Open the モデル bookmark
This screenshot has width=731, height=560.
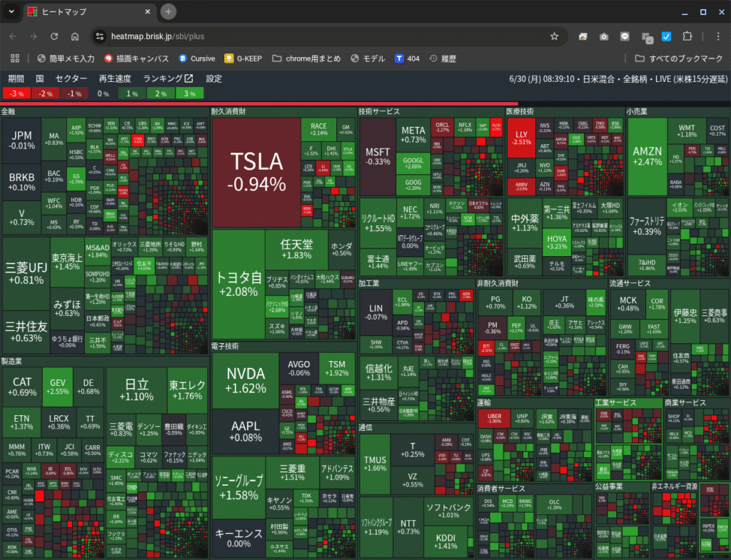368,58
